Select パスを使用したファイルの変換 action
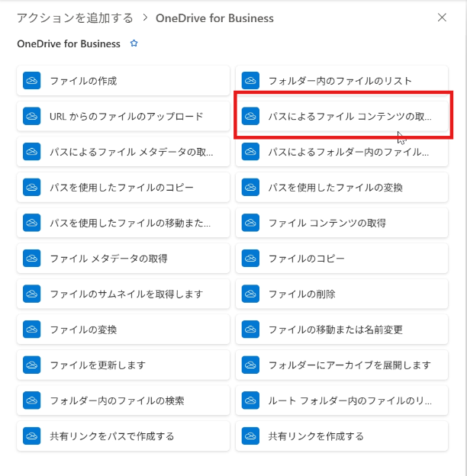This screenshot has width=467, height=476. click(x=335, y=187)
